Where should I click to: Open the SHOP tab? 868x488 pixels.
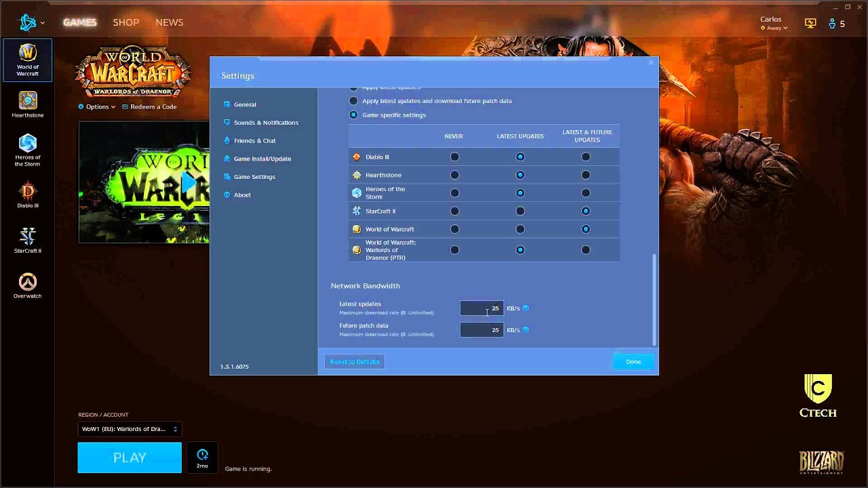click(x=126, y=22)
